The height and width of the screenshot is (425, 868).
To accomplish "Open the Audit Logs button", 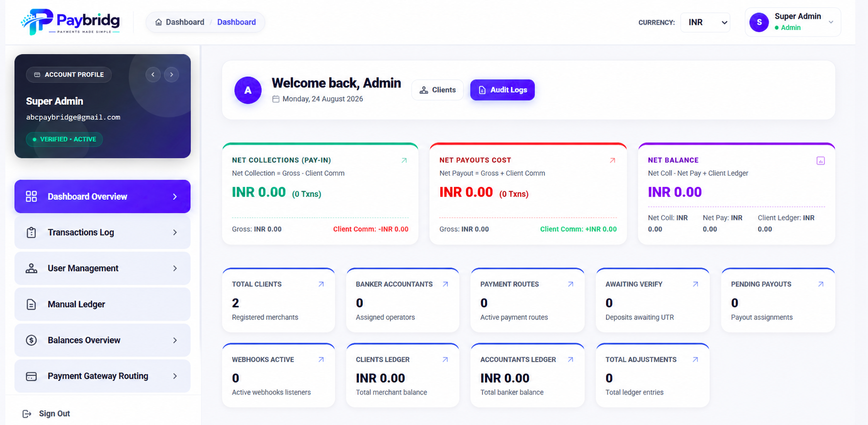I will pos(502,90).
